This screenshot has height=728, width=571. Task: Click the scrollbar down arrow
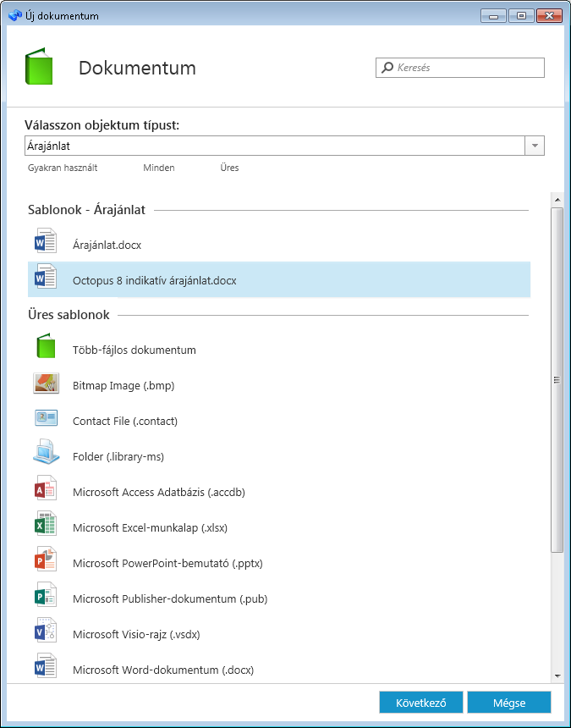557,676
